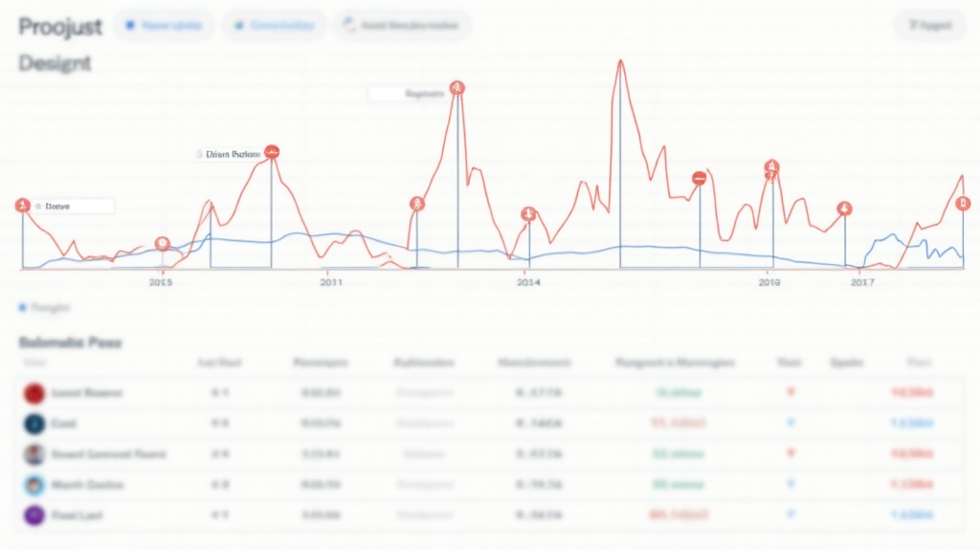Viewport: 980px width, 551px height.
Task: Click the dark navy avatar in the second row
Action: coord(34,423)
